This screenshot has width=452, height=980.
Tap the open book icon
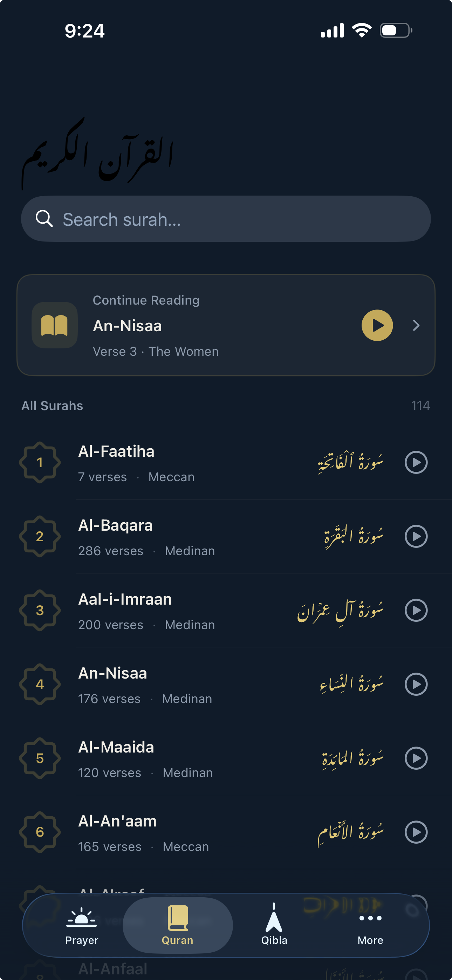point(54,325)
